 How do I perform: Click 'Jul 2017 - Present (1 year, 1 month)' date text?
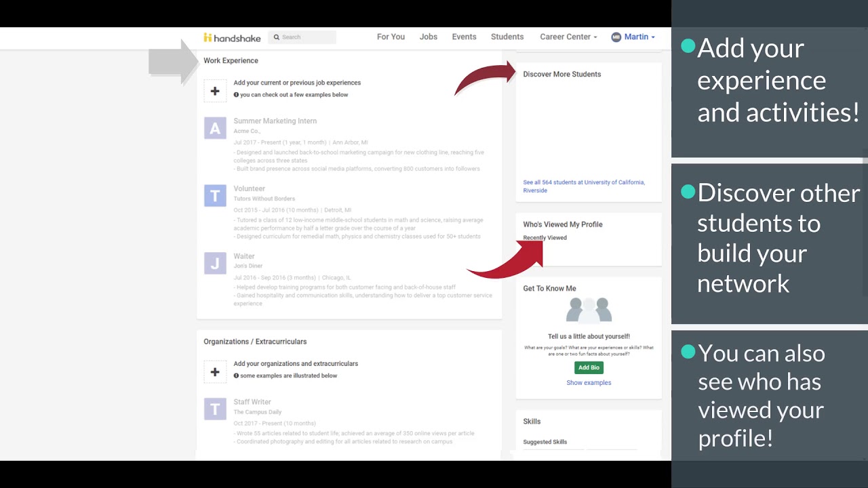280,143
